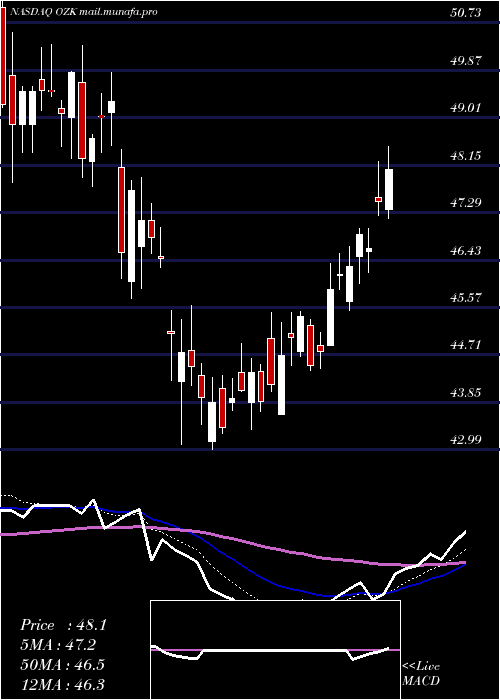500x700 pixels.
Task: Click the 50.73 price axis label
Action: [466, 13]
